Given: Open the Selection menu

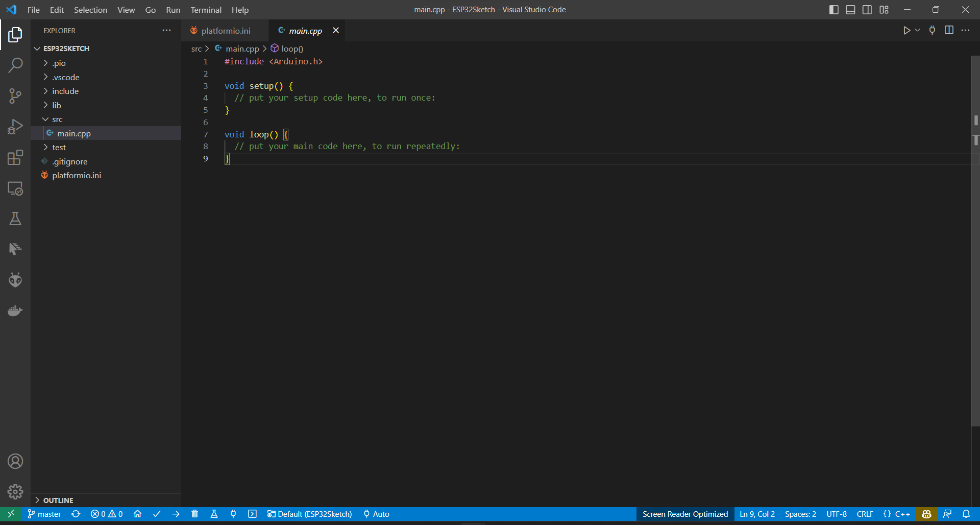Looking at the screenshot, I should pos(90,10).
